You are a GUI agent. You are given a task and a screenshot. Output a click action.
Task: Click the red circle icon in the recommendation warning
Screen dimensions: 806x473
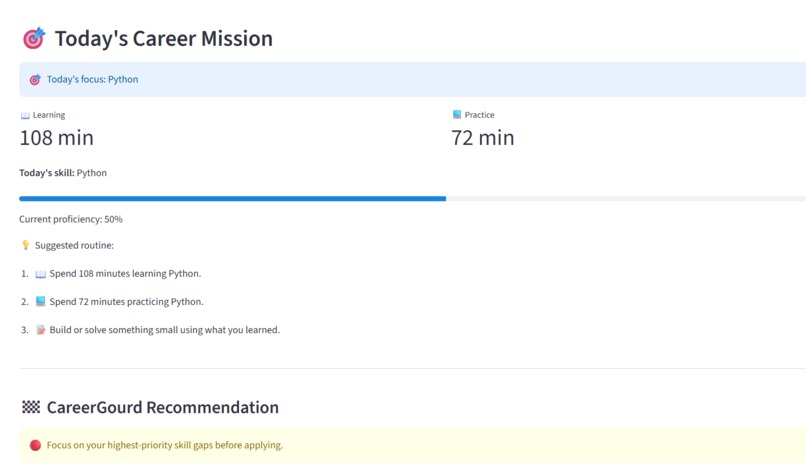[35, 445]
